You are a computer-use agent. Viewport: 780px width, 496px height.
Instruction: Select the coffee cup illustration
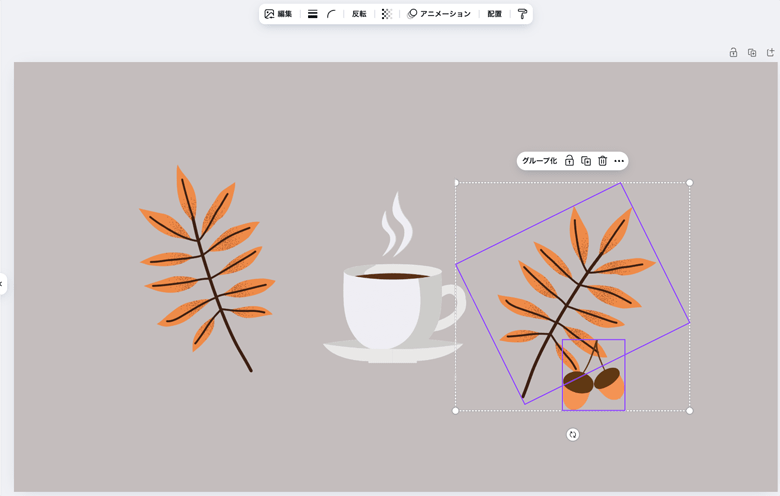393,279
